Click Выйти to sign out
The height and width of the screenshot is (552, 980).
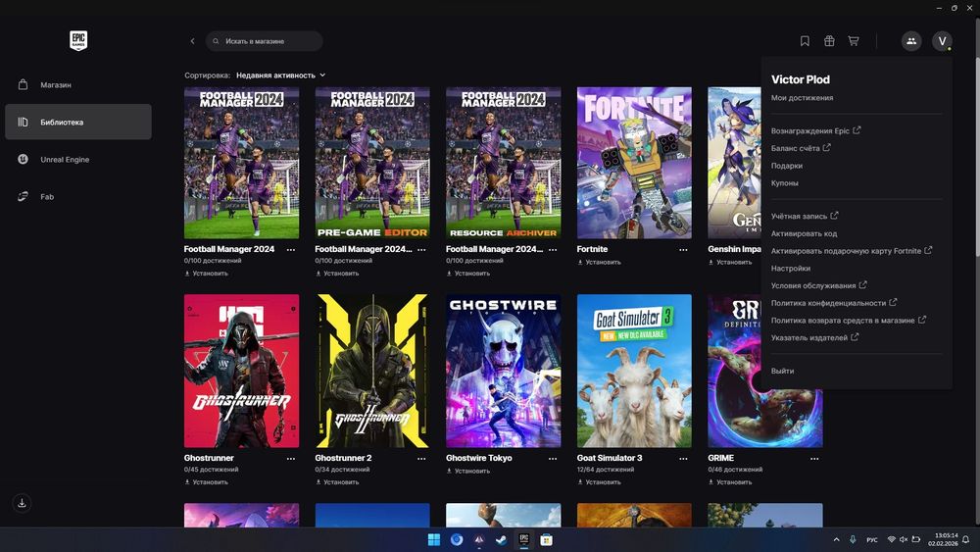(782, 371)
